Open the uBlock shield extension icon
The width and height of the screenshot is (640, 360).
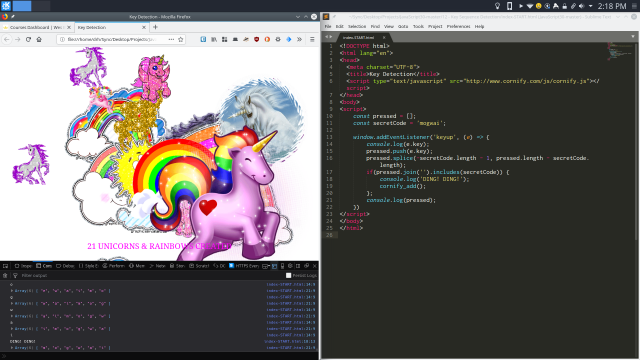(256, 40)
